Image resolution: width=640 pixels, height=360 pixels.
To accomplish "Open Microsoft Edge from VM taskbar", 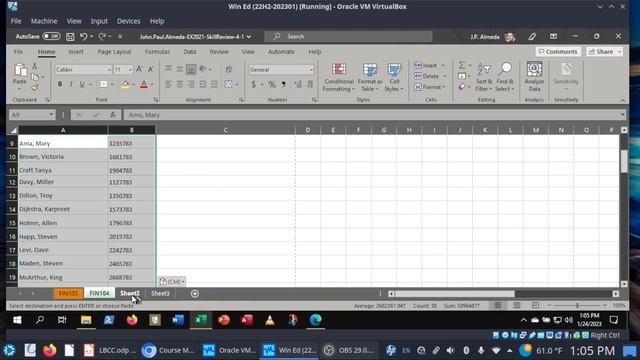I will 316,320.
